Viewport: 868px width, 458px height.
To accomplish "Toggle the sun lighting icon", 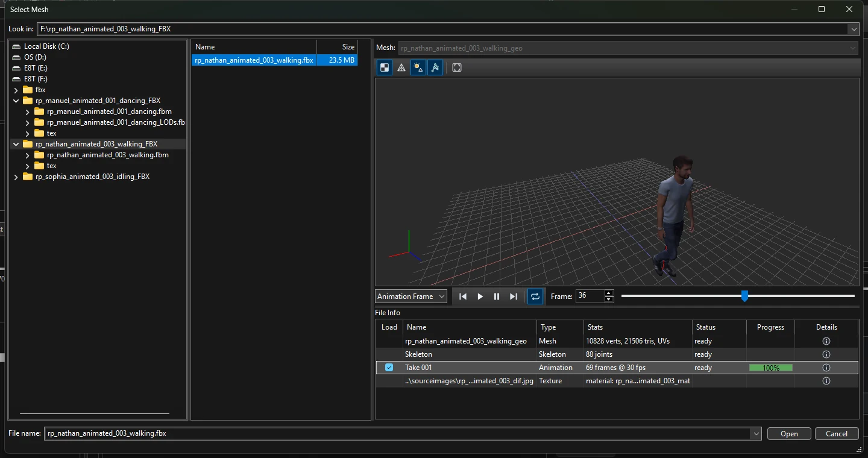I will (418, 67).
